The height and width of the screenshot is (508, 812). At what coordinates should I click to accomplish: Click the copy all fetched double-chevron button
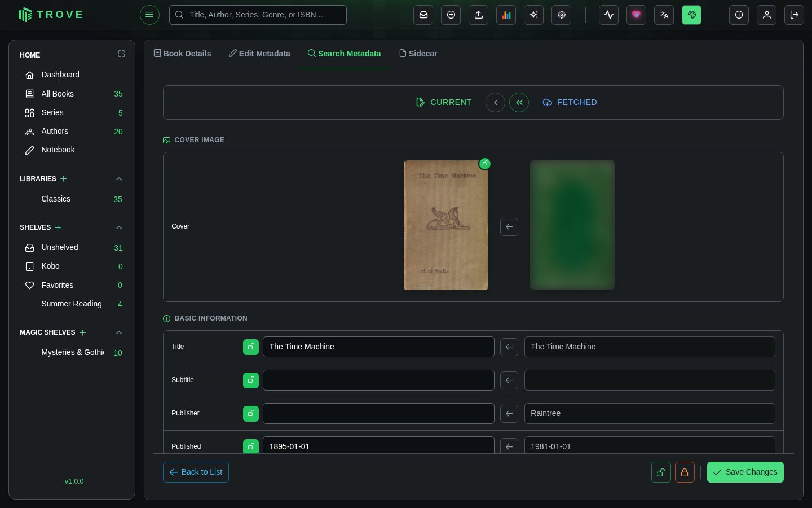pos(519,102)
